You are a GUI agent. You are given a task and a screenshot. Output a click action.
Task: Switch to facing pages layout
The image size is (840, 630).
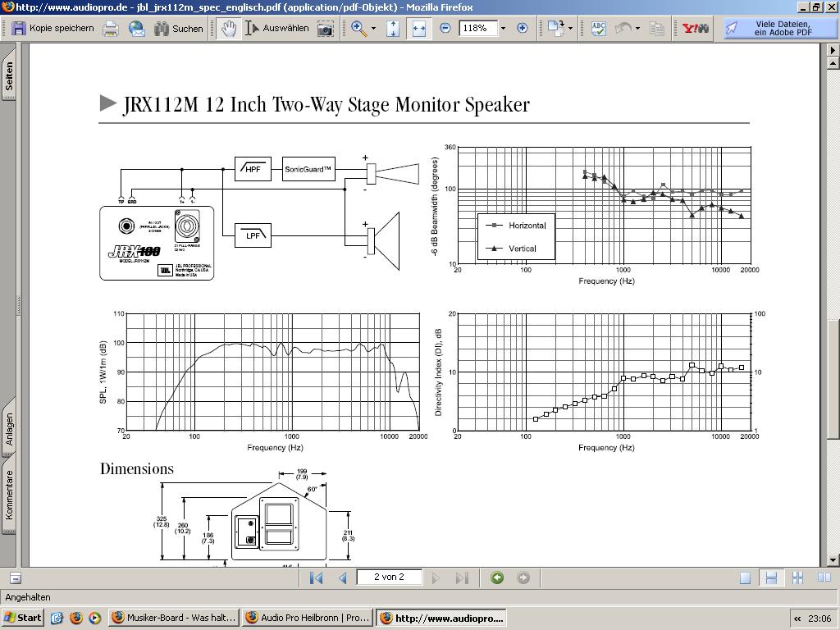click(824, 578)
